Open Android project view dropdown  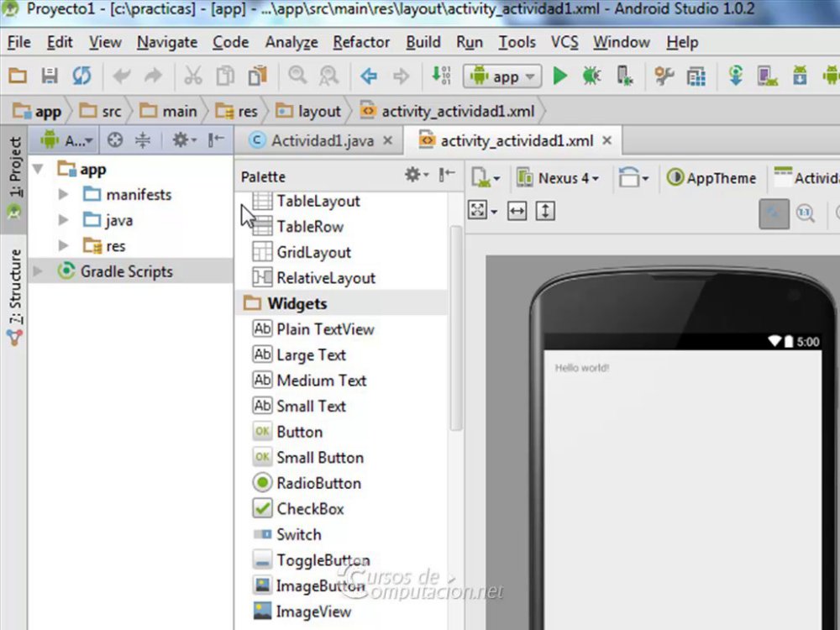click(x=67, y=140)
